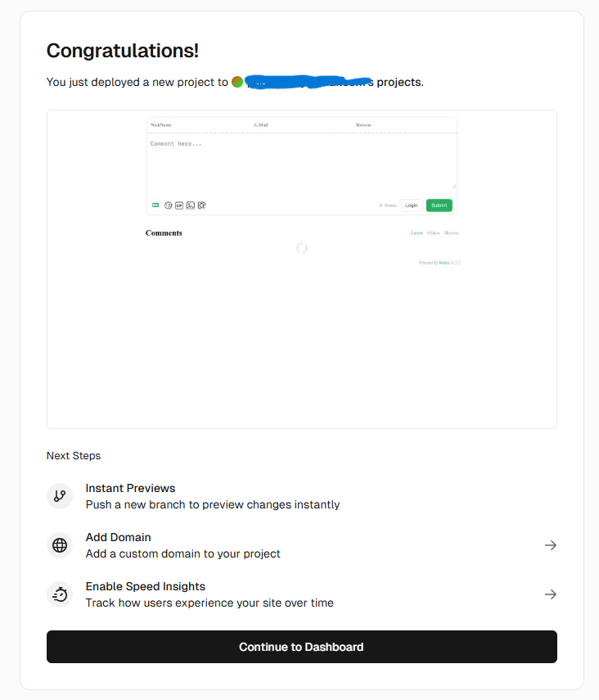The image size is (599, 700).
Task: Sort comments by Latest
Action: tap(417, 233)
